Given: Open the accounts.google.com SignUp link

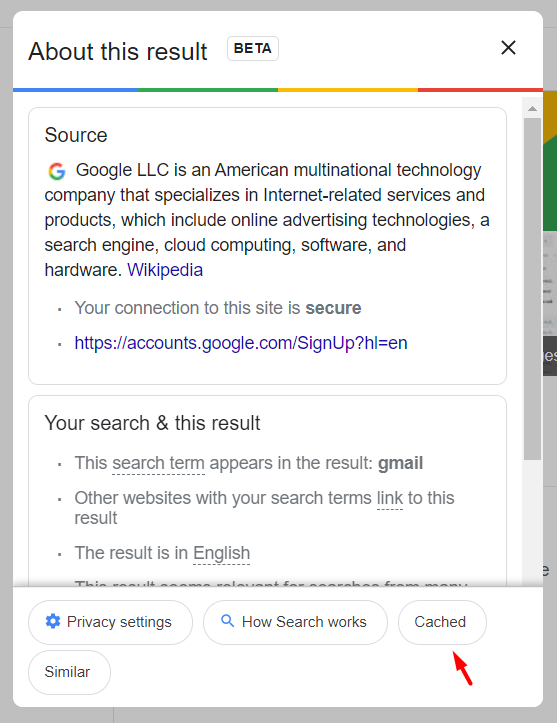Looking at the screenshot, I should pos(241,343).
